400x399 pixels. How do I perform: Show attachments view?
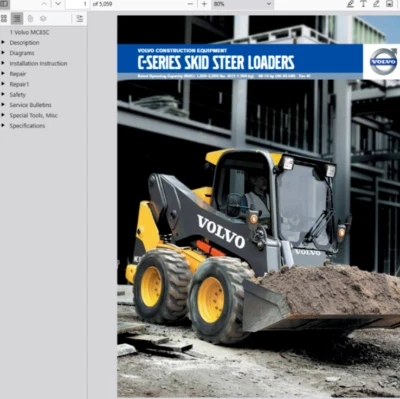(30, 19)
